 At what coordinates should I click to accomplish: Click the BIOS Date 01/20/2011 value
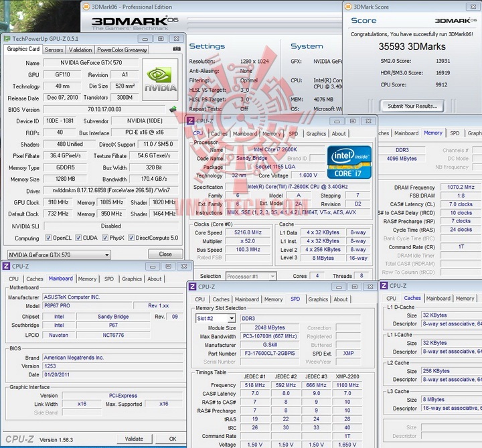pos(113,374)
